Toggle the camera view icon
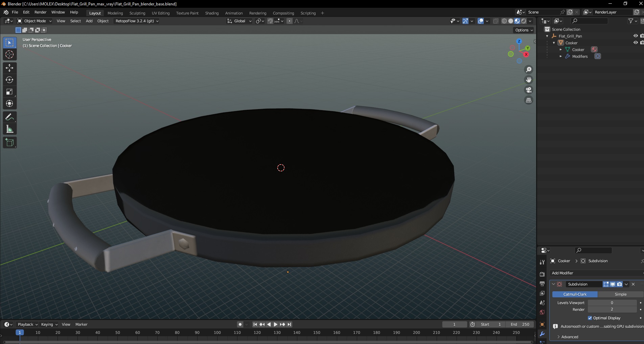 528,90
